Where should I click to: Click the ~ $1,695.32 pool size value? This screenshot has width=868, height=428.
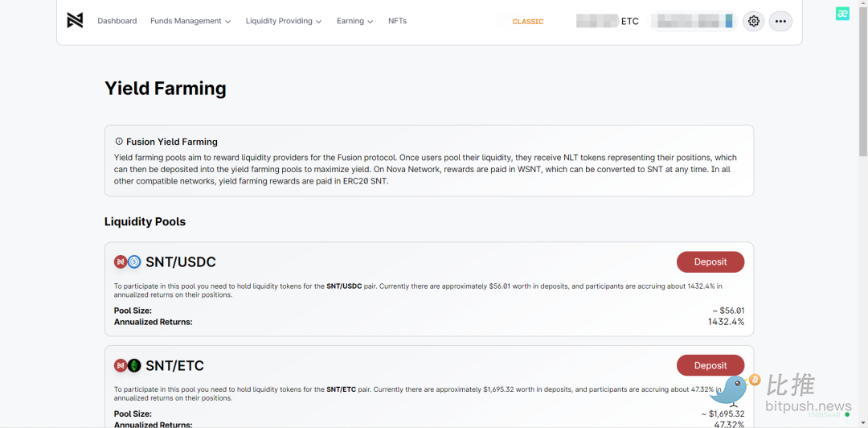pyautogui.click(x=723, y=414)
